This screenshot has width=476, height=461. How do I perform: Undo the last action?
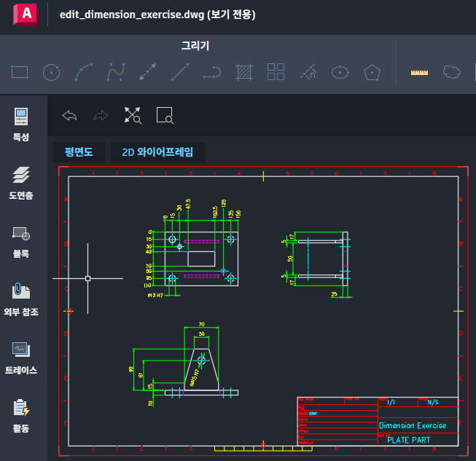tap(69, 115)
